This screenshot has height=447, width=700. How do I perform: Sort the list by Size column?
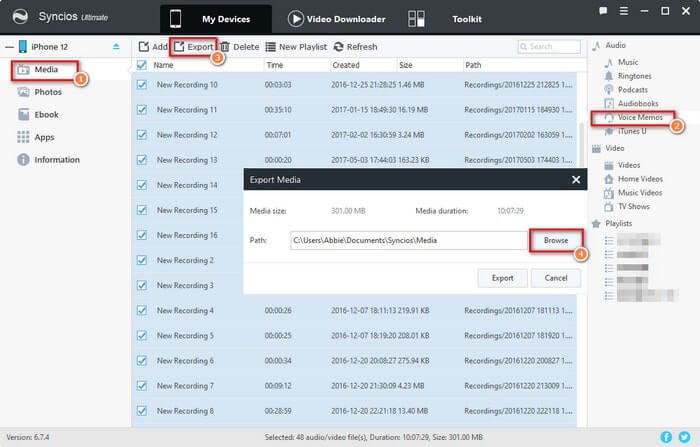[x=405, y=65]
